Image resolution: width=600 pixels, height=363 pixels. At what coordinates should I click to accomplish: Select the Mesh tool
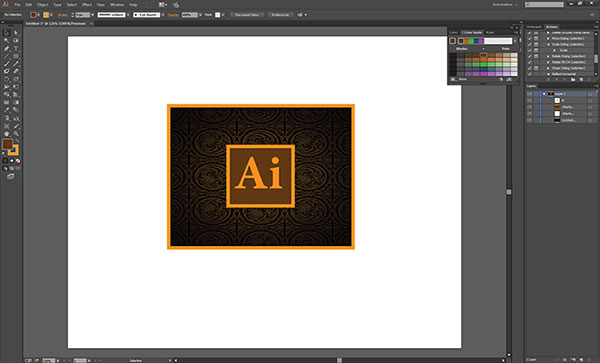pos(6,103)
